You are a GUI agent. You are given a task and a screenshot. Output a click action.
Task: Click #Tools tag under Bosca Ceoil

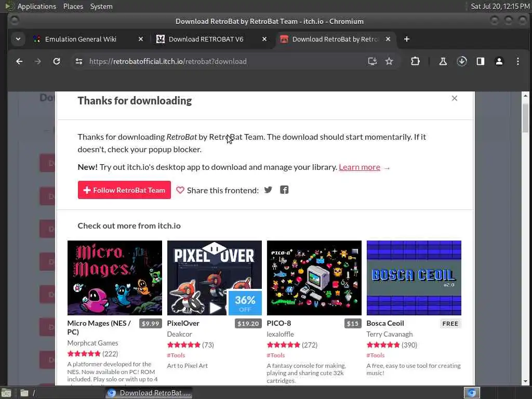click(x=376, y=355)
